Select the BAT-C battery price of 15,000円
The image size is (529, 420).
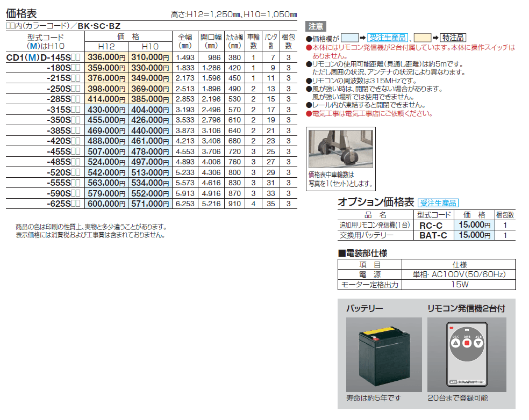(474, 235)
